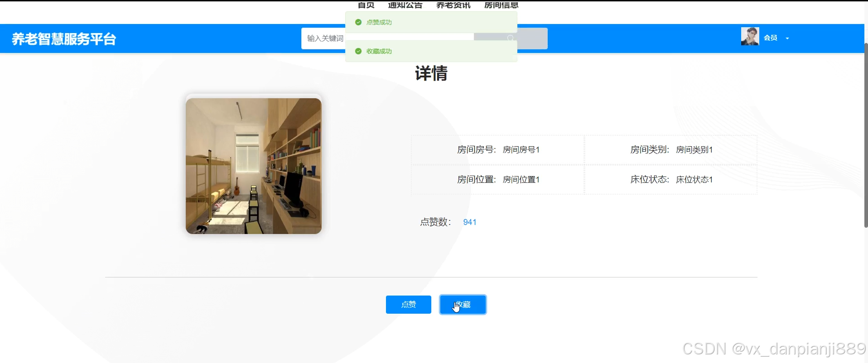Click the 941 like count value
Viewport: 868px width, 363px height.
[470, 222]
